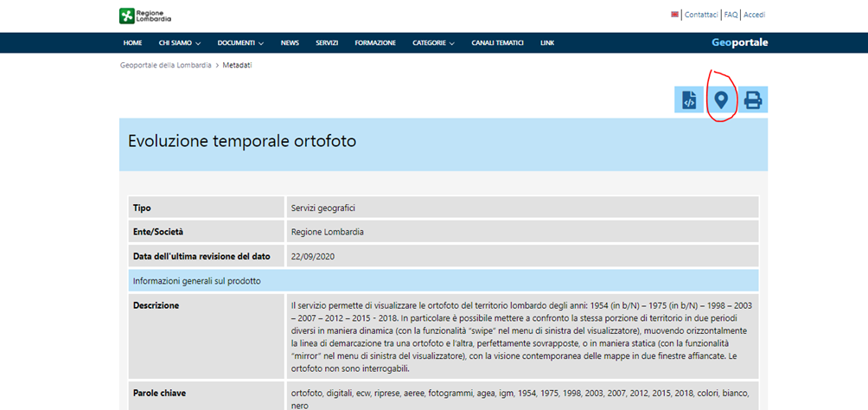
Task: Open the CANALI TEMATICI menu item
Action: coord(497,42)
